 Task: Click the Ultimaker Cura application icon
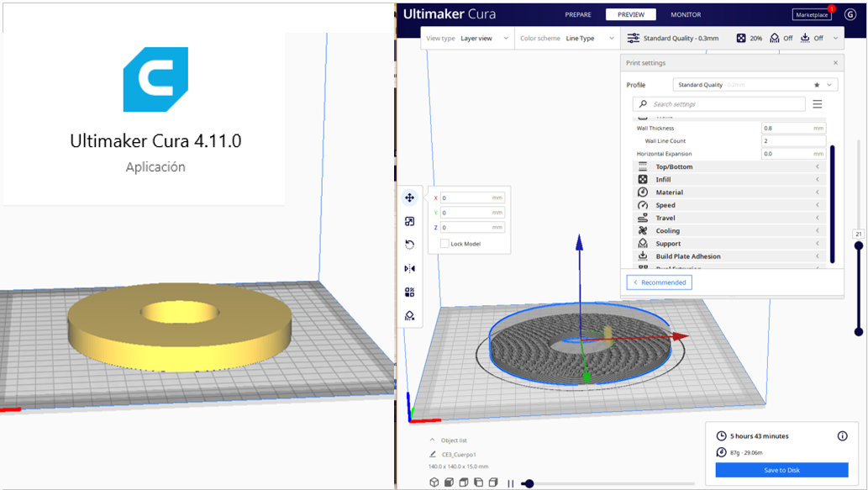click(x=155, y=79)
